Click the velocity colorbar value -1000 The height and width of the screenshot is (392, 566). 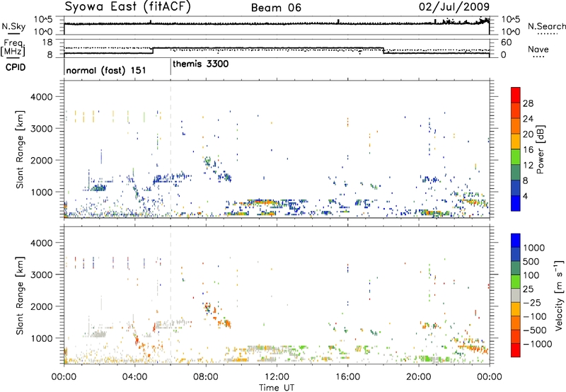click(x=538, y=344)
